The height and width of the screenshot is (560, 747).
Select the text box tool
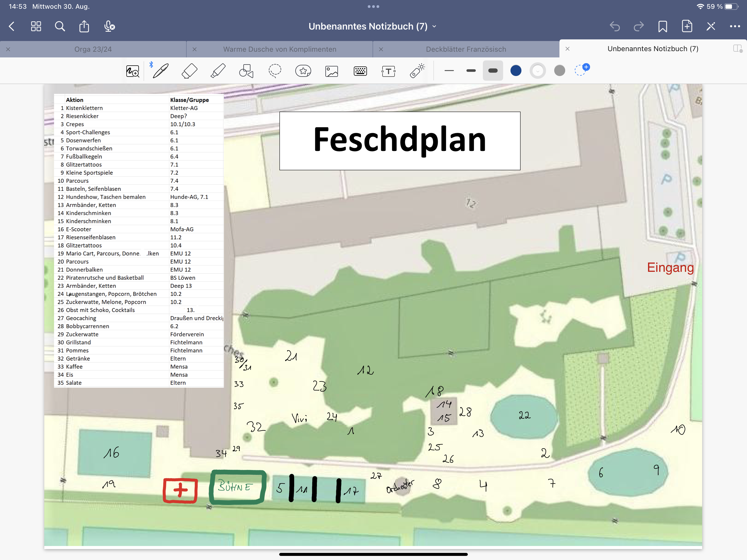click(388, 71)
